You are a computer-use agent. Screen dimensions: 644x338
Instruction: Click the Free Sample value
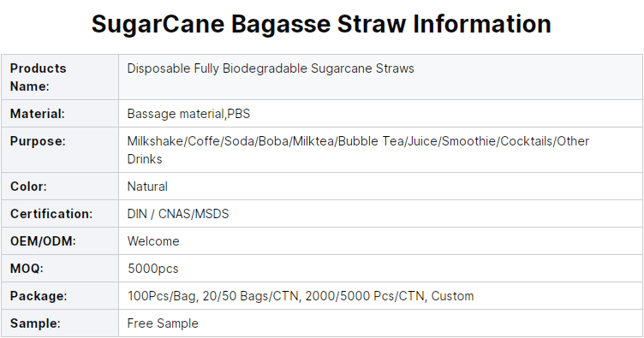(163, 323)
